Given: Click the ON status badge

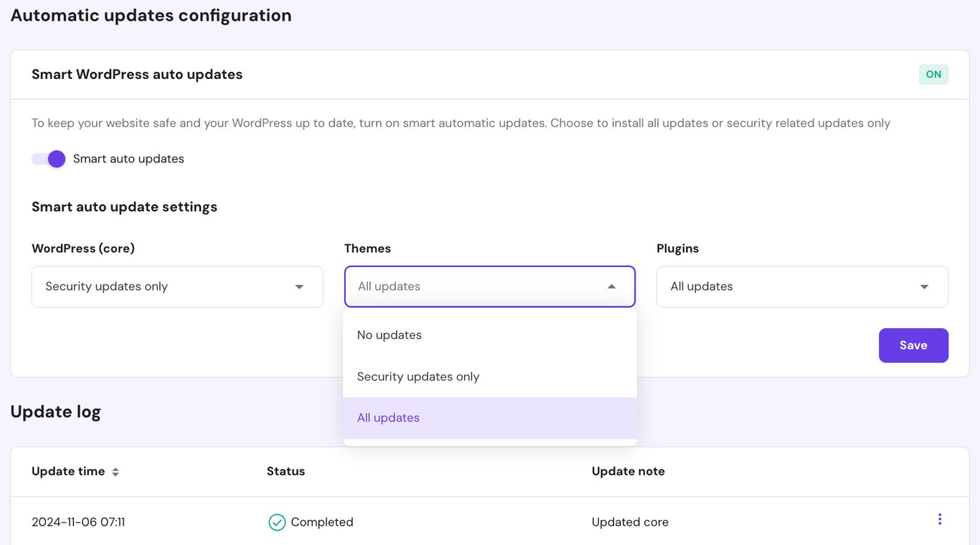Looking at the screenshot, I should [933, 74].
